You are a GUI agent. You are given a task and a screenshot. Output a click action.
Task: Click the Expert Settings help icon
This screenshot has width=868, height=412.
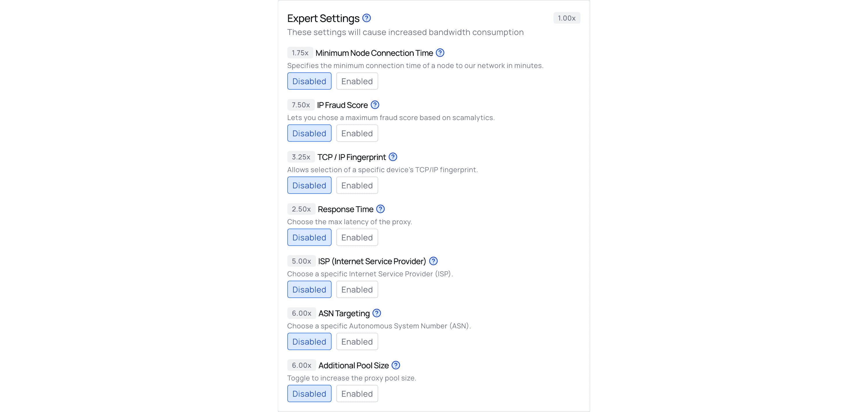click(367, 18)
